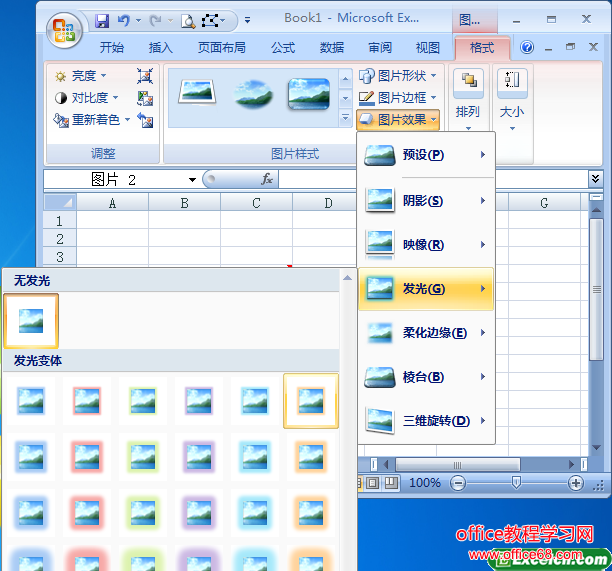Open Excel Help question mark icon
The image size is (612, 571).
[x=527, y=48]
